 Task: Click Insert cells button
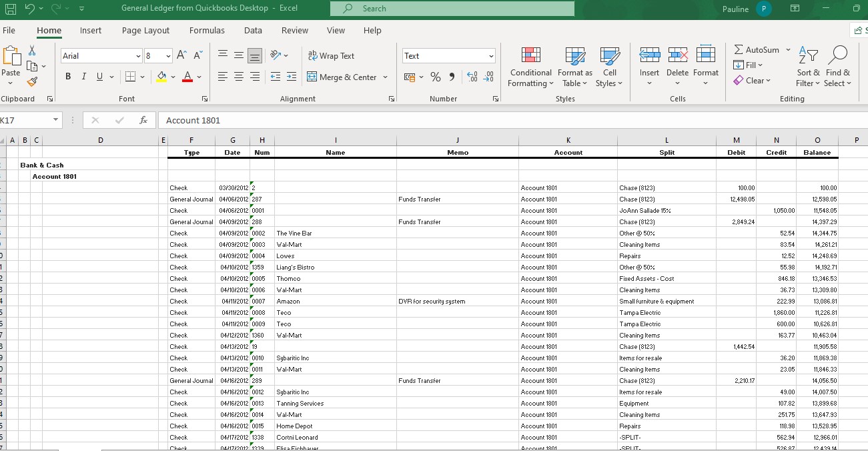click(x=649, y=67)
